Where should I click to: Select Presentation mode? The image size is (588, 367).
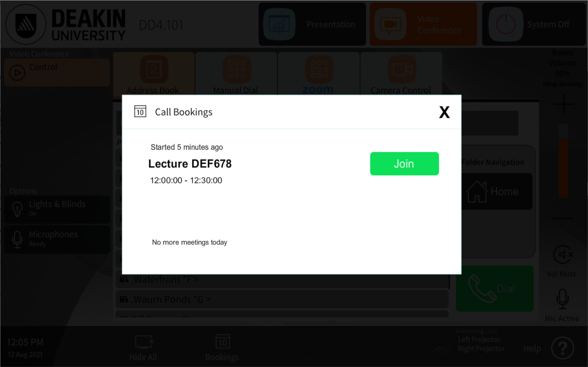click(x=312, y=24)
